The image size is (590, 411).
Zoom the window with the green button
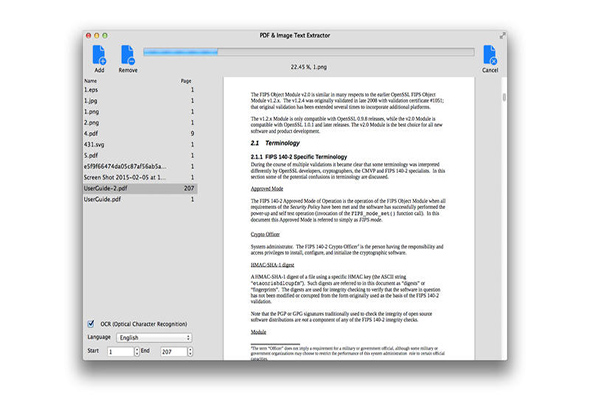point(105,35)
